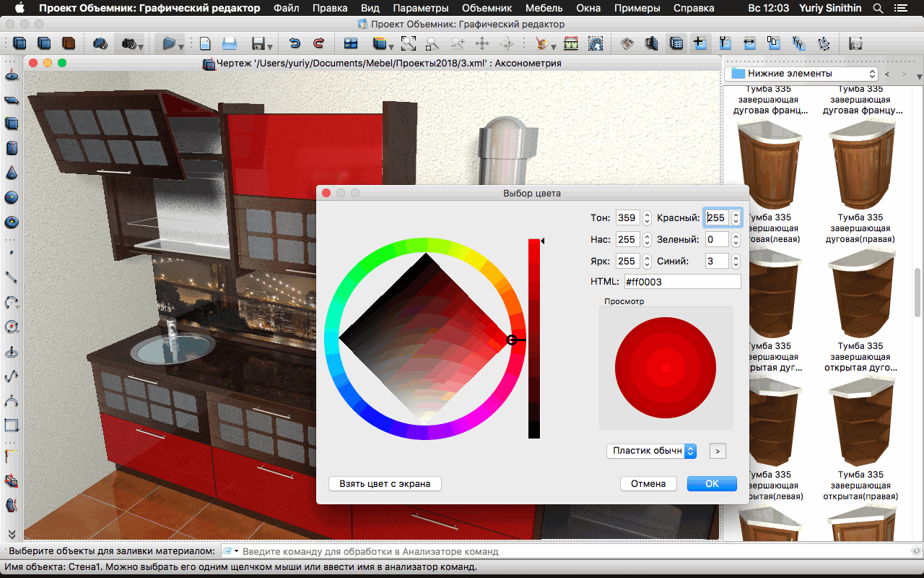This screenshot has height=578, width=924.
Task: Click the new document icon
Action: click(x=205, y=43)
